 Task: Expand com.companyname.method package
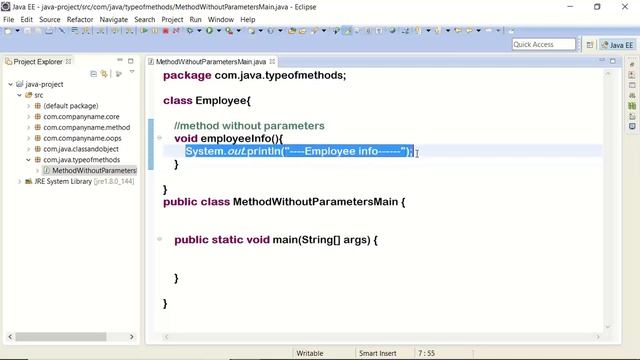(29, 127)
